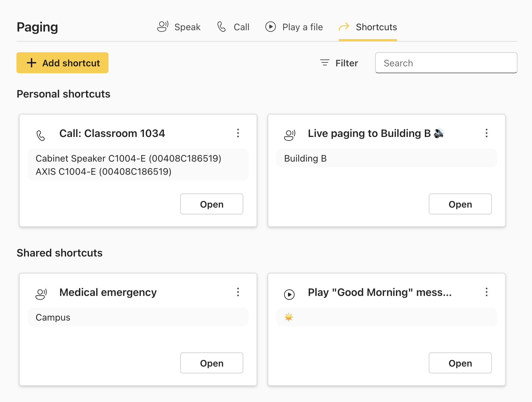Click the phone icon on Classroom 1034 card
The height and width of the screenshot is (402, 532).
(41, 135)
